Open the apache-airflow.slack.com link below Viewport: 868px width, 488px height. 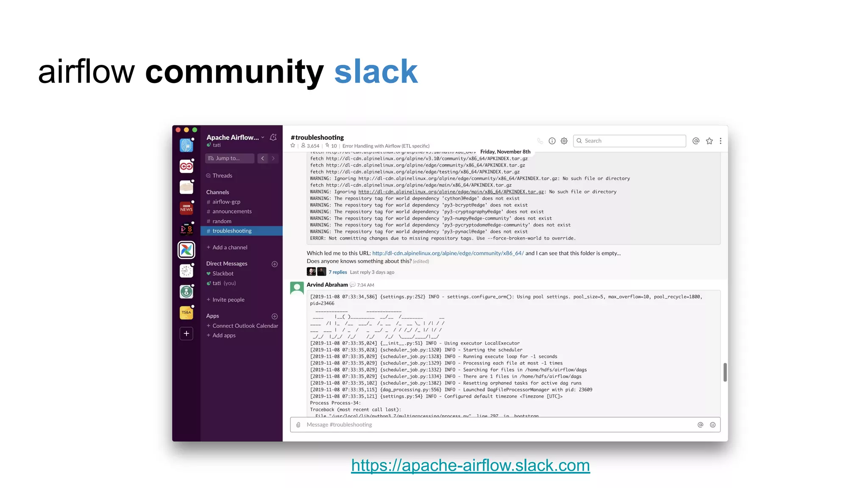click(x=470, y=466)
